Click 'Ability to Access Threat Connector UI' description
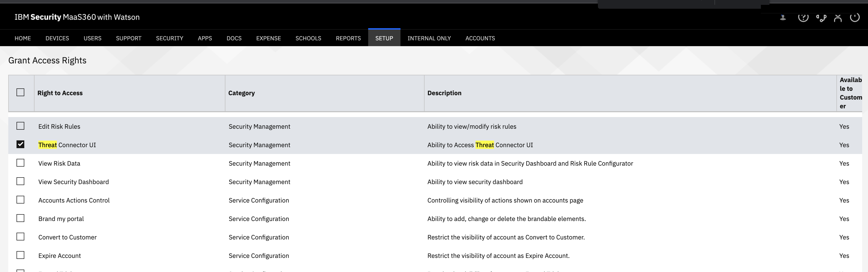This screenshot has width=868, height=272. coord(480,145)
